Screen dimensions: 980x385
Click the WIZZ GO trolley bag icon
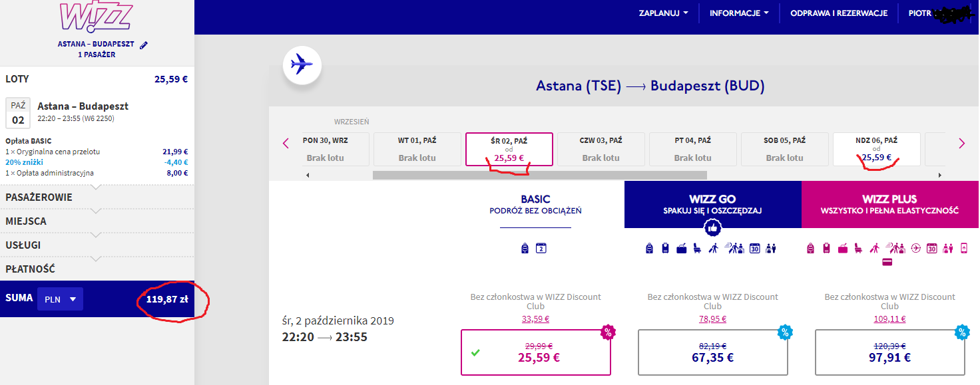(665, 248)
